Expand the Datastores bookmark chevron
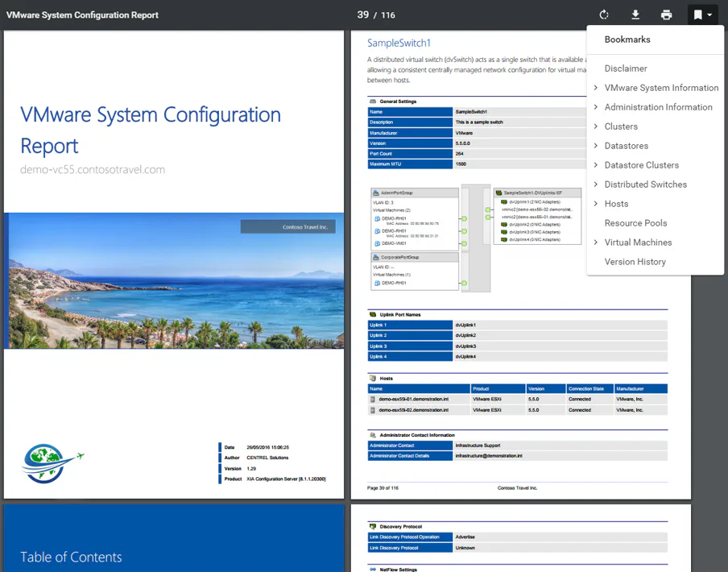Image resolution: width=728 pixels, height=572 pixels. pos(596,146)
